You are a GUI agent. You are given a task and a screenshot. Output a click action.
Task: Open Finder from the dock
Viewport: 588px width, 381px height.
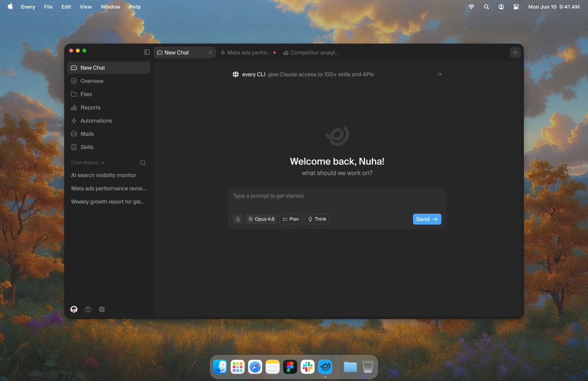(220, 367)
